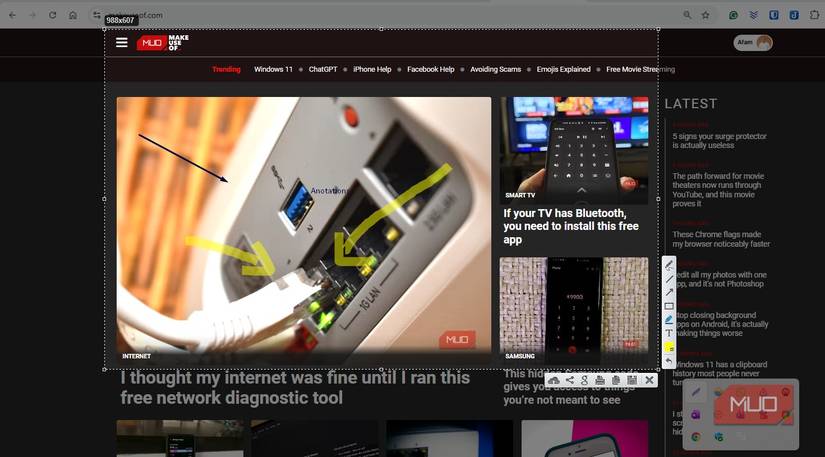Open the Emojis Explained trending topic
The height and width of the screenshot is (457, 825).
point(564,69)
